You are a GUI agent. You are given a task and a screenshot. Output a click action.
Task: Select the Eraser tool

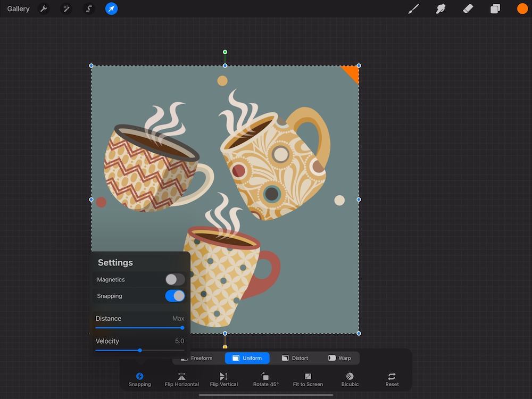coord(468,9)
